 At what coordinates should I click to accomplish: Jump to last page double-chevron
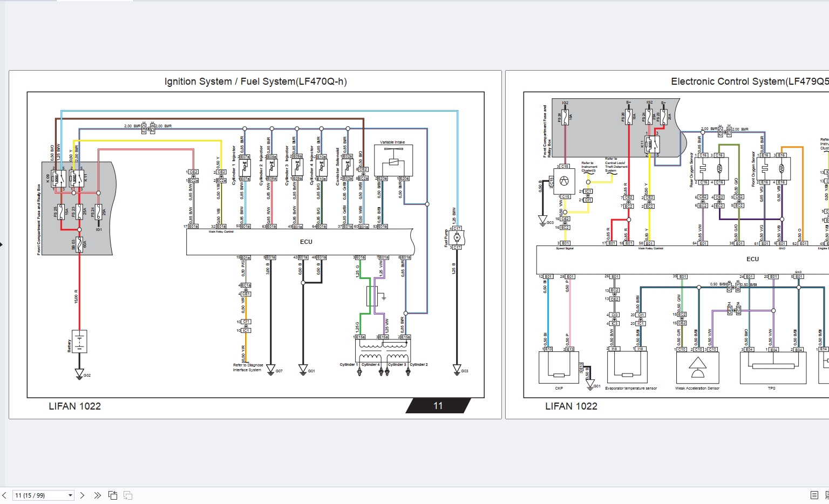pos(97,495)
